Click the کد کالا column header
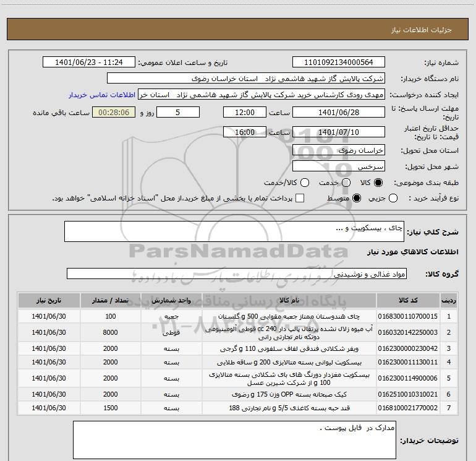The width and height of the screenshot is (476, 461). point(408,301)
